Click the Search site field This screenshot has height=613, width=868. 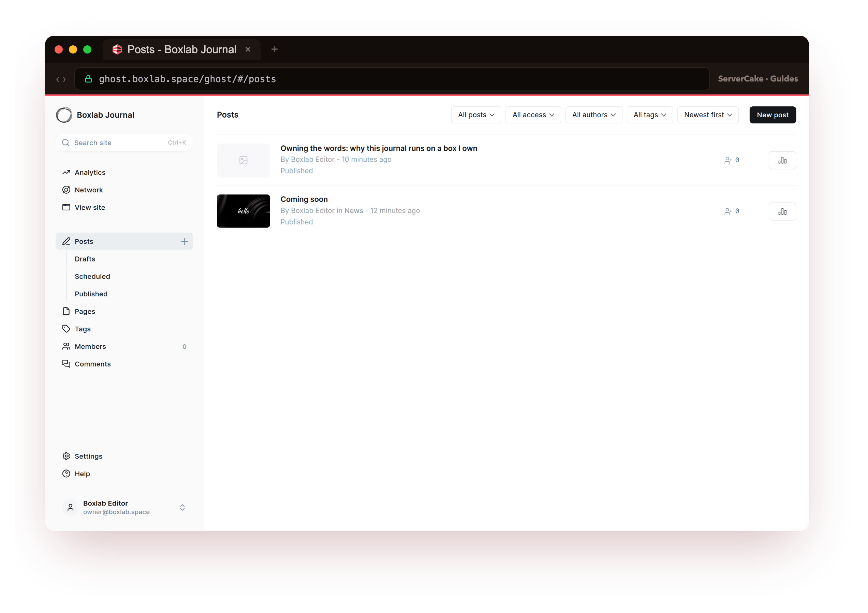pos(124,143)
